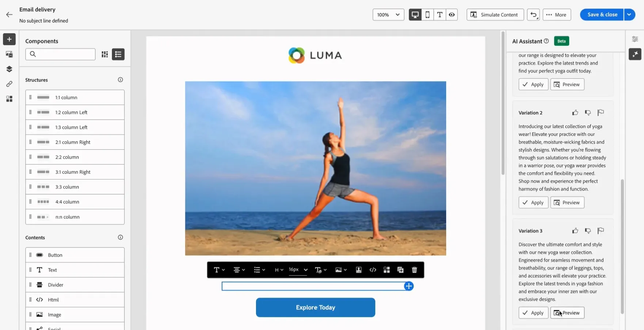Image resolution: width=644 pixels, height=330 pixels.
Task: Open the More menu
Action: [x=557, y=15]
